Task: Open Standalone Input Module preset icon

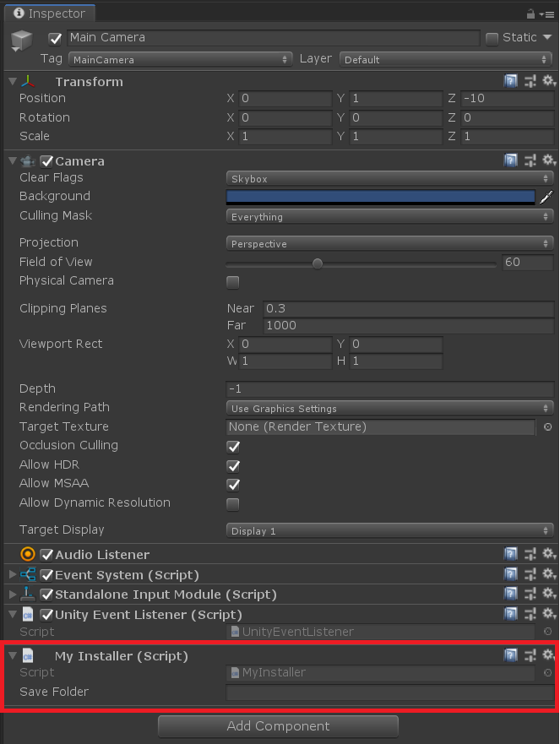Action: 530,594
